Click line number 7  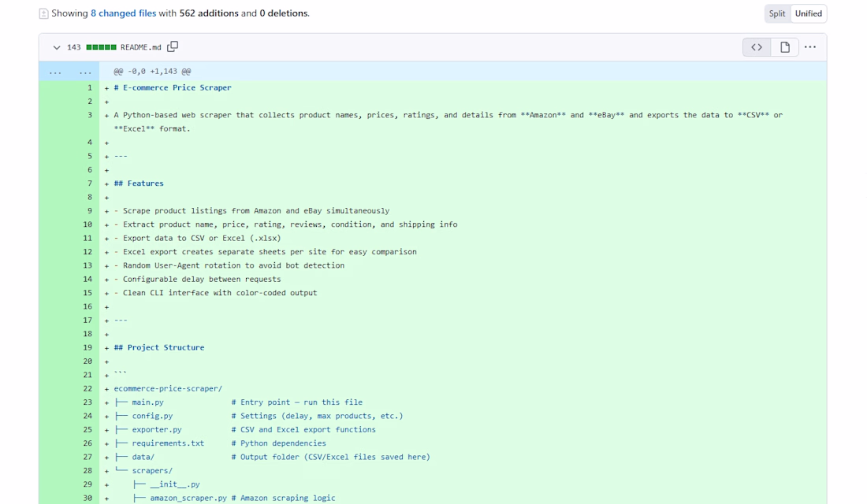pos(90,183)
